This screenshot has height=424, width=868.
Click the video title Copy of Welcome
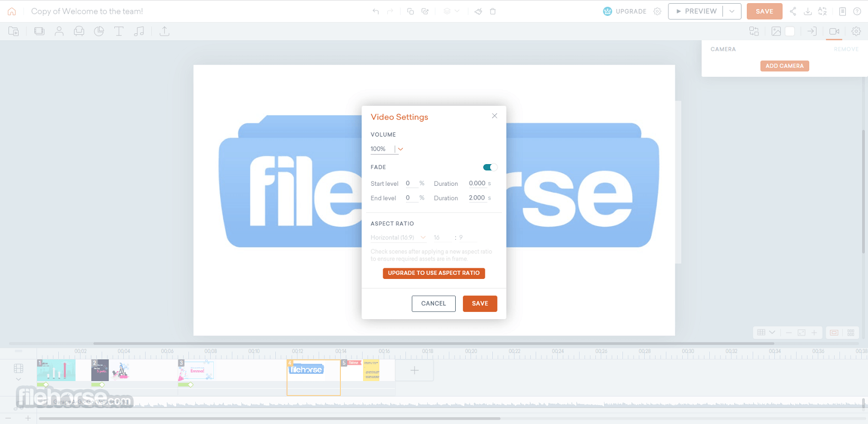87,11
